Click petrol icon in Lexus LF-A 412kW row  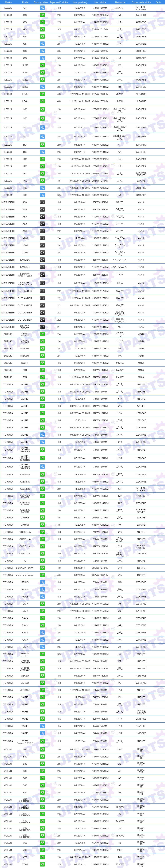click(42, 94)
